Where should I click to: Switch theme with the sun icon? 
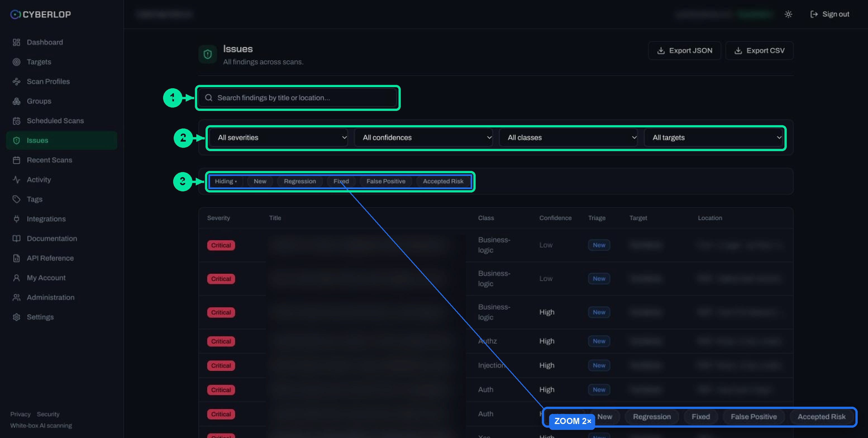point(788,14)
